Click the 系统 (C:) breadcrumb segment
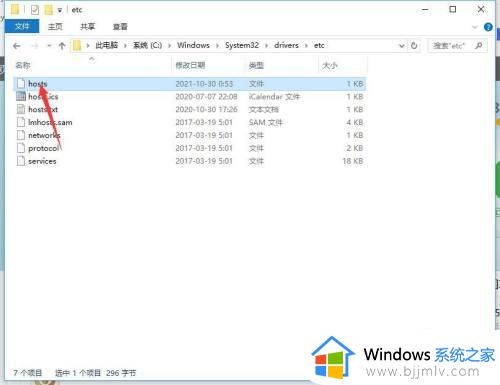Image resolution: width=500 pixels, height=385 pixels. tap(148, 45)
